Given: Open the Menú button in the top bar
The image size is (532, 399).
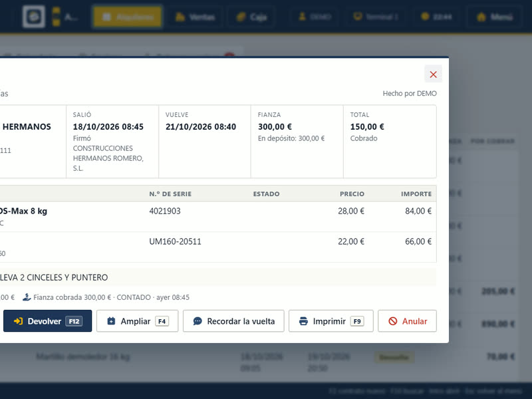Looking at the screenshot, I should click(x=494, y=17).
